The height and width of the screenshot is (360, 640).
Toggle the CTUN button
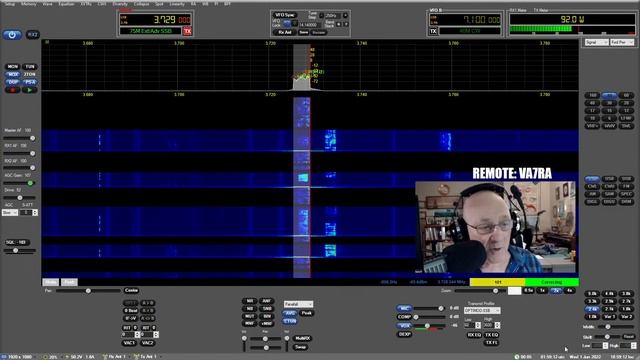click(x=290, y=321)
